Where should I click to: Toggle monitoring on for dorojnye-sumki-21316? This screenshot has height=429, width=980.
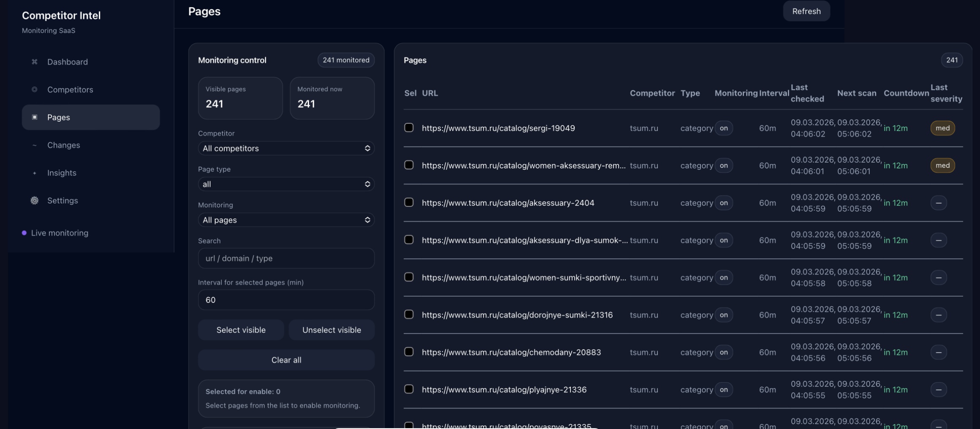point(723,315)
